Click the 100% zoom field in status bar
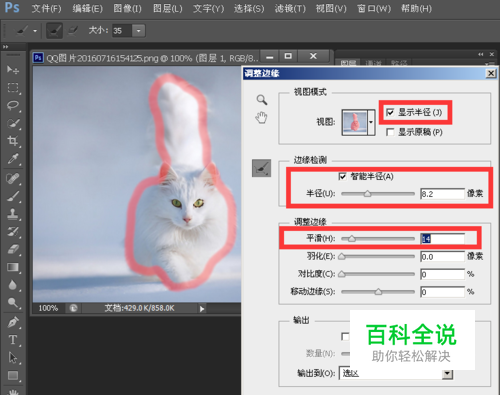Screen dimensions: 500x395 pos(49,308)
